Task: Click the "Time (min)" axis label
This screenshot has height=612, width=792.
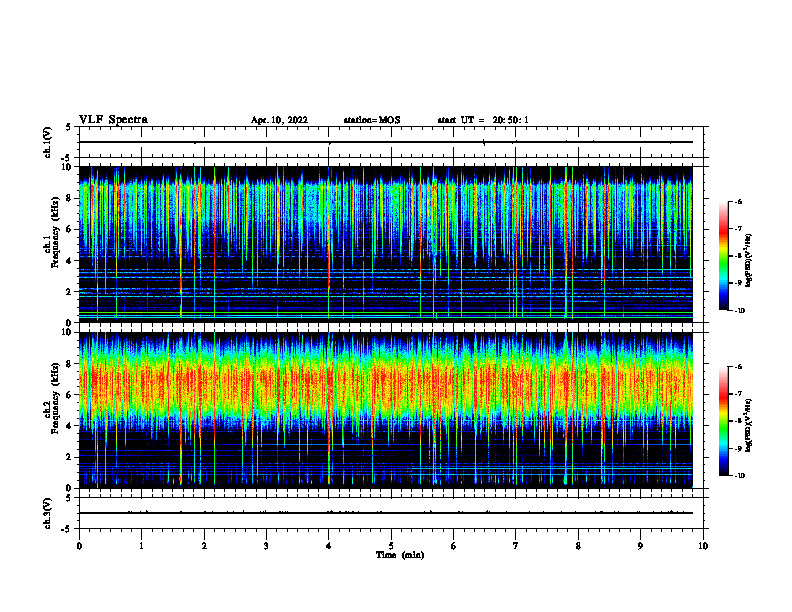Action: (400, 555)
